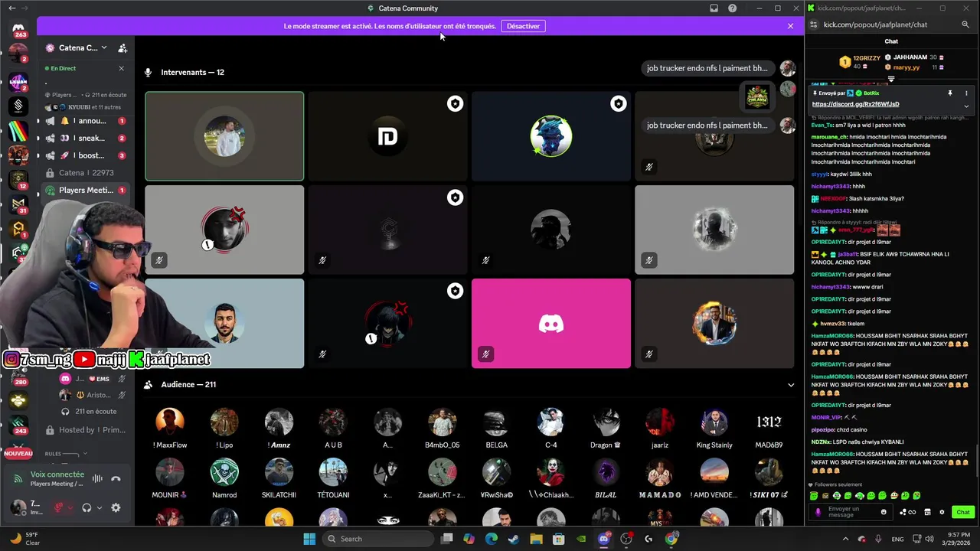Expand the pinned BotRix message chevron
Screen dimensions: 980x551
tap(965, 106)
